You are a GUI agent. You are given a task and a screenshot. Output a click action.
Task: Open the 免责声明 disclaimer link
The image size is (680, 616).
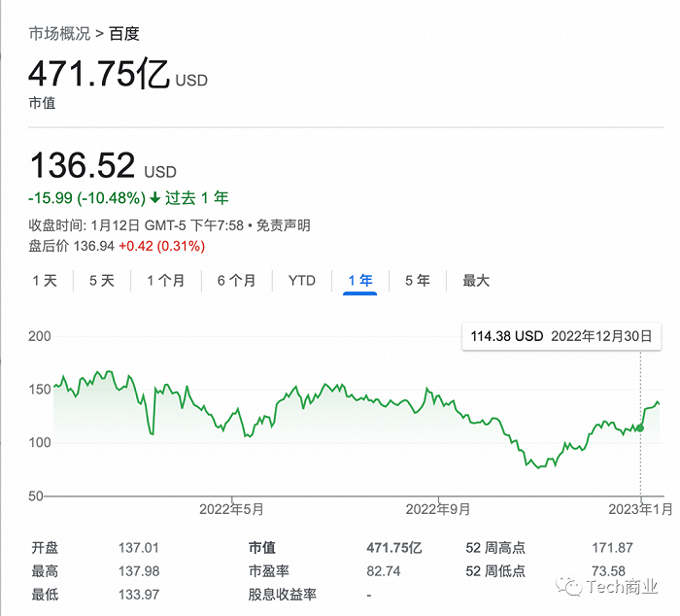pyautogui.click(x=284, y=225)
